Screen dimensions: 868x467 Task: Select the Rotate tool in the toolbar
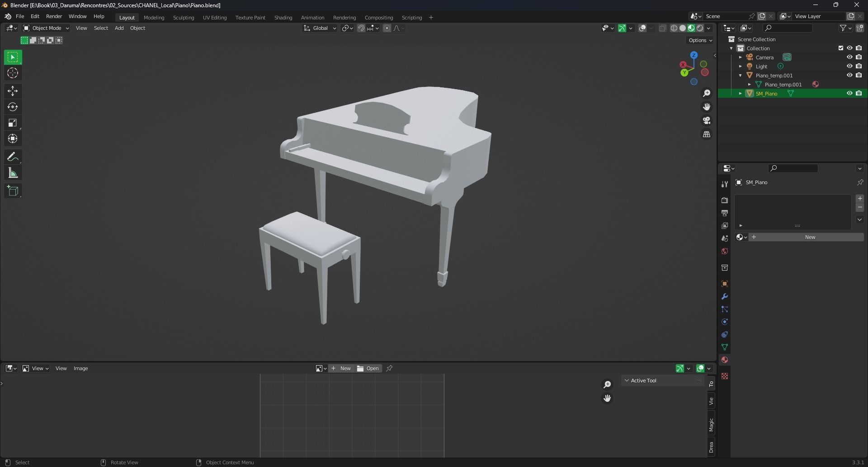coord(12,107)
